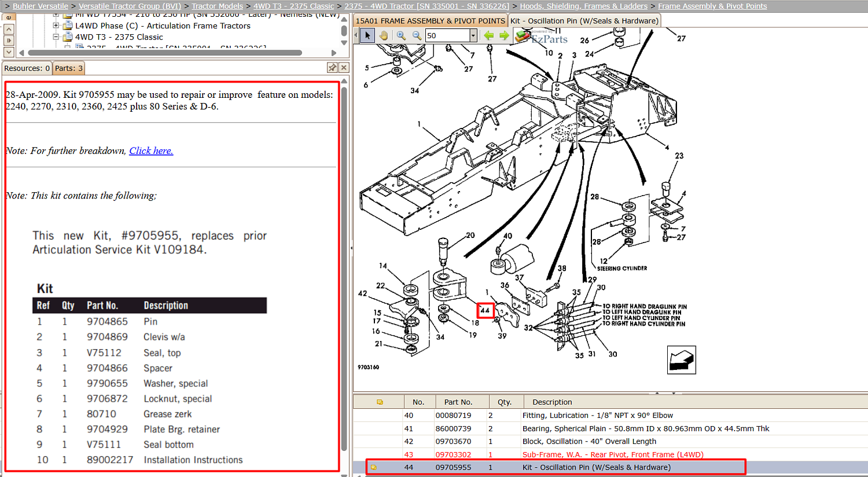Select 4WD T3 - 2375 Classic tree item

[x=119, y=36]
